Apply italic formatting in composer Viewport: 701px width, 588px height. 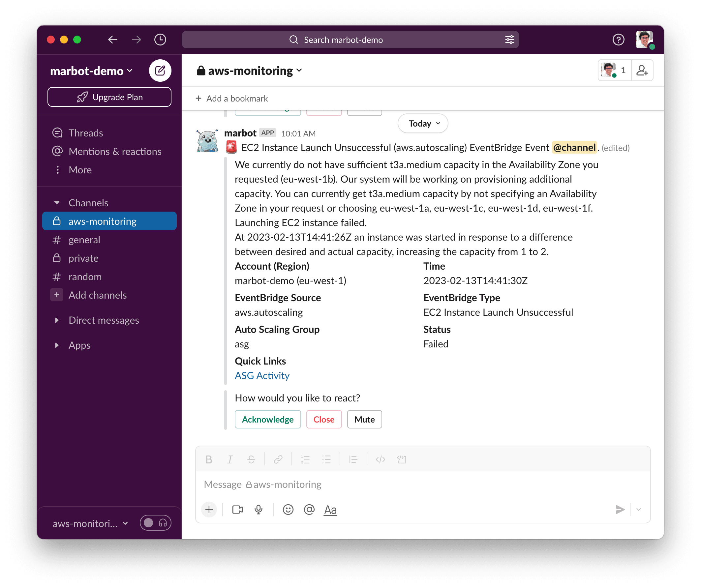coord(230,459)
